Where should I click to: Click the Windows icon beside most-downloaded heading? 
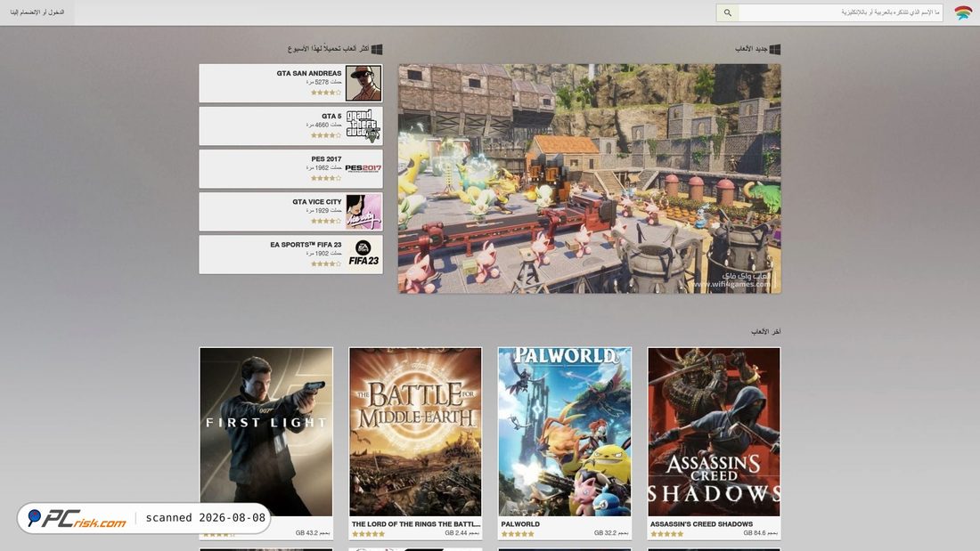coord(377,49)
